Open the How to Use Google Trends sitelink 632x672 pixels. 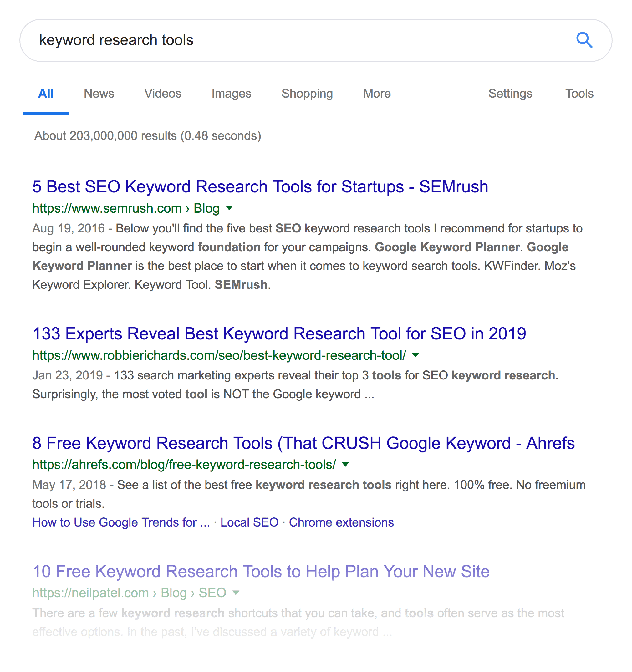coord(121,522)
